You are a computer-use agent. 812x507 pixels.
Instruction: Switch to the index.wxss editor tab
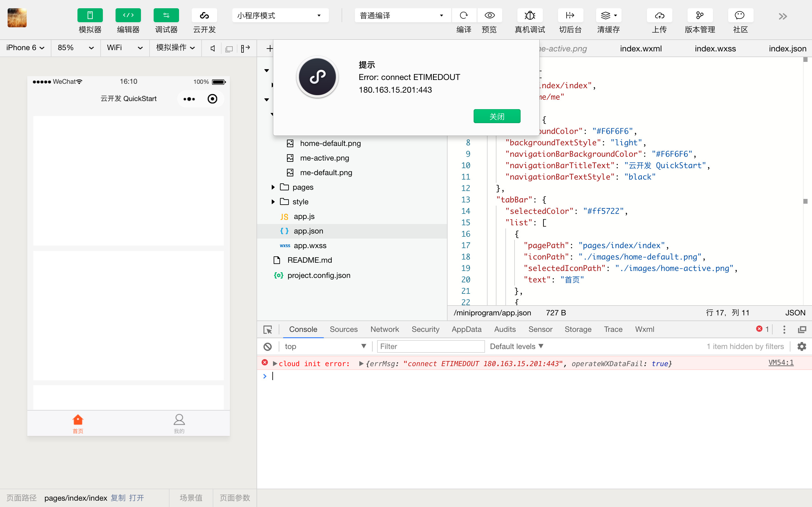click(x=715, y=49)
